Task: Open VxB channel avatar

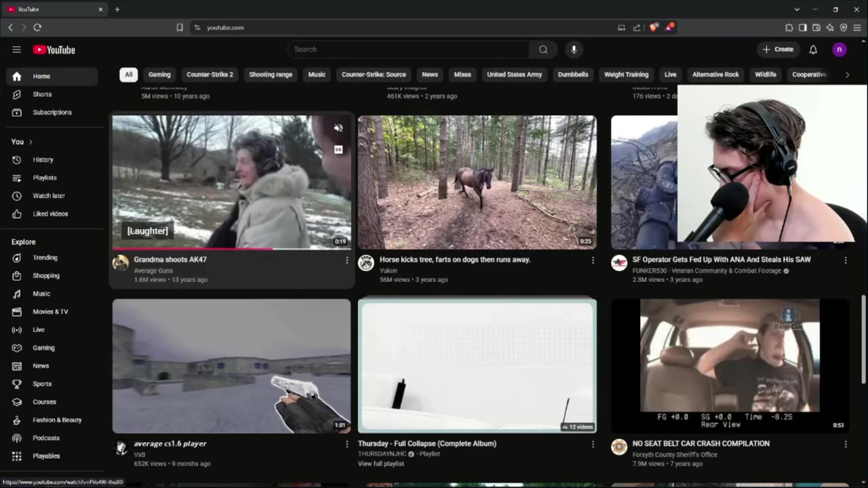Action: [121, 447]
